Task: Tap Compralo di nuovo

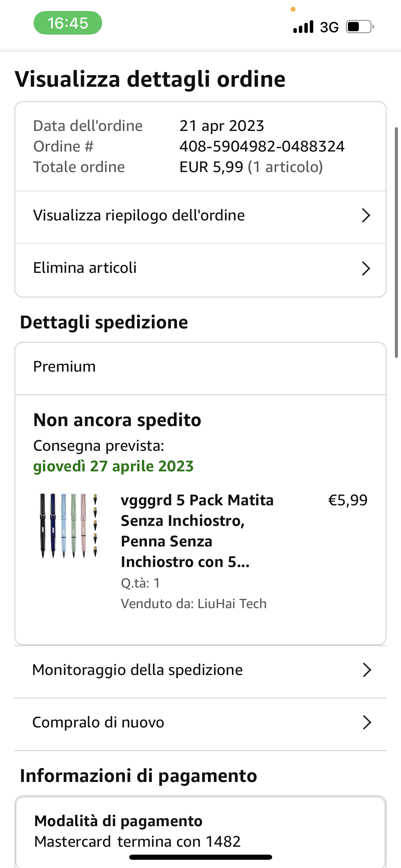Action: click(x=98, y=722)
